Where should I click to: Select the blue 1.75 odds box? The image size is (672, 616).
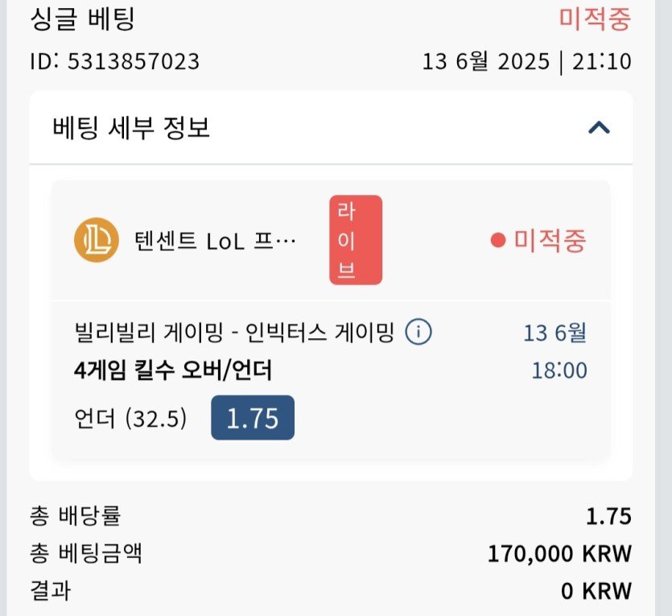pos(252,418)
